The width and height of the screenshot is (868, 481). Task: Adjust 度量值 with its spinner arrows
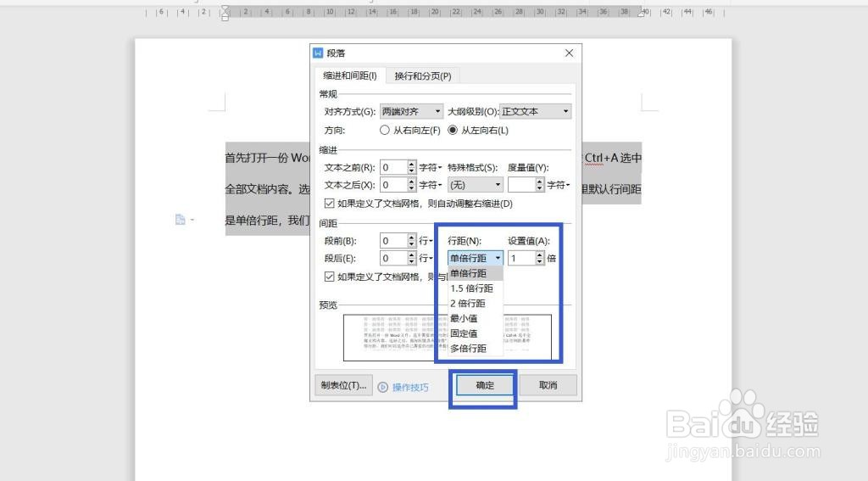pos(540,185)
